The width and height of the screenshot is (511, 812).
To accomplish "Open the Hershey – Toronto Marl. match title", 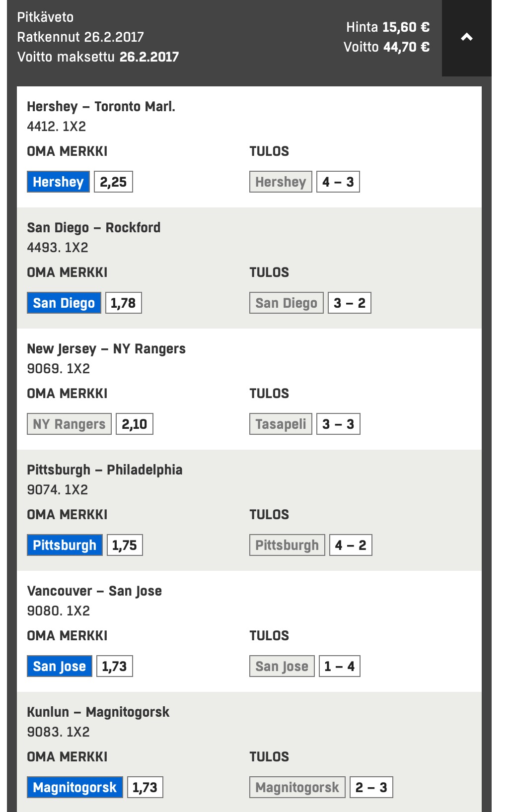I will [101, 106].
